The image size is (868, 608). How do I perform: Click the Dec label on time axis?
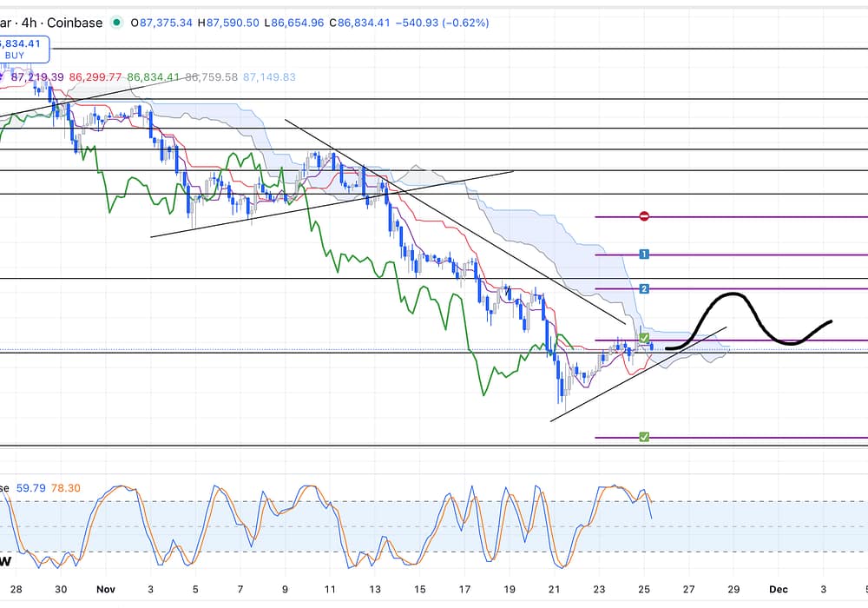point(779,589)
